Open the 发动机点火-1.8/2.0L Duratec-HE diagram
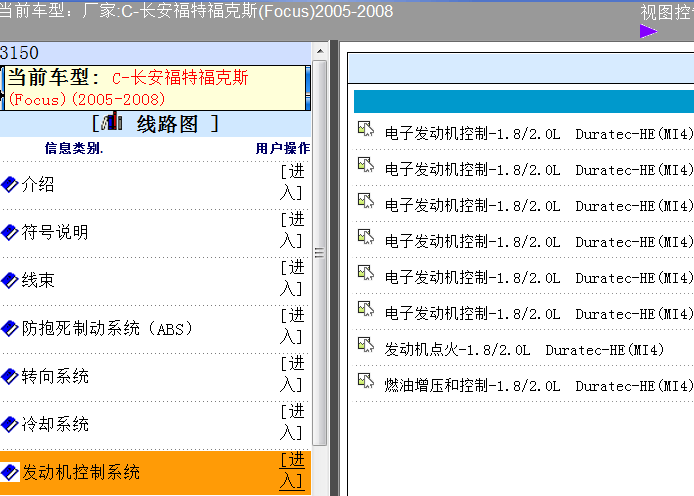694x496 pixels. click(524, 350)
